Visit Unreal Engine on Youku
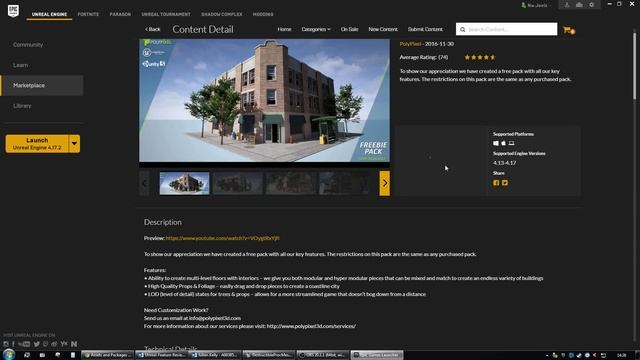The image size is (640, 360). [64, 344]
